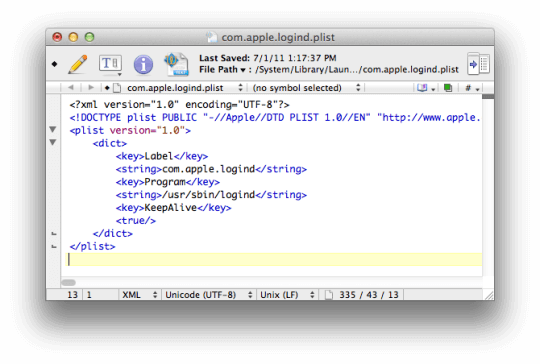This screenshot has height=364, width=540.
Task: Collapse the plist fold triangle
Action: click(x=53, y=129)
